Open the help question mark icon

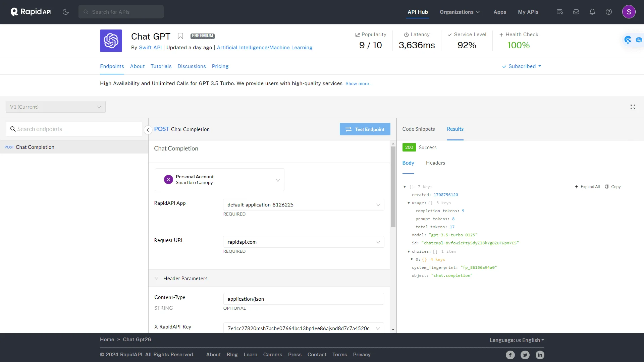click(609, 12)
